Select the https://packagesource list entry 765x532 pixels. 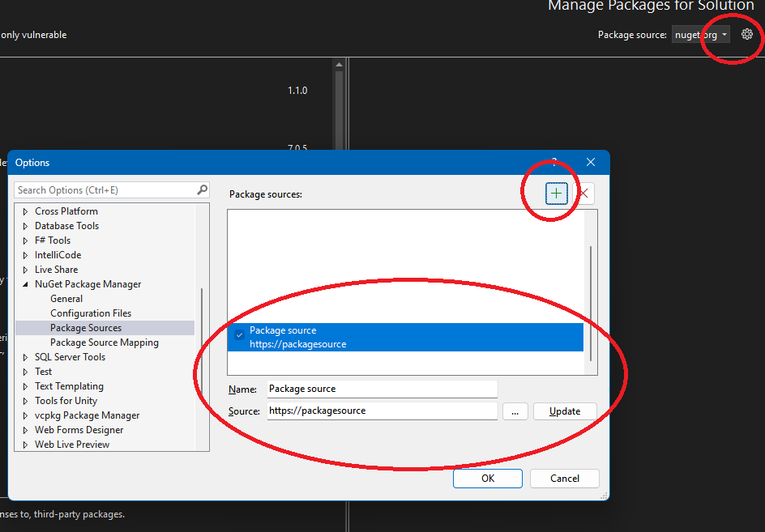405,337
